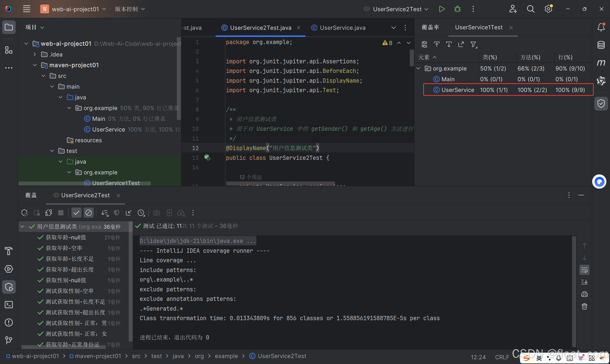Open the Database tool window
The height and width of the screenshot is (364, 610).
click(x=601, y=45)
